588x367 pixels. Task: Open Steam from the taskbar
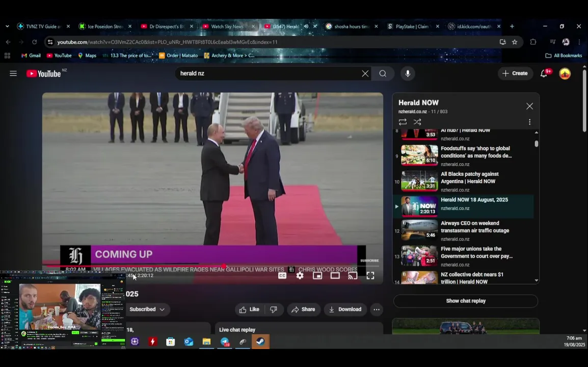tap(260, 342)
